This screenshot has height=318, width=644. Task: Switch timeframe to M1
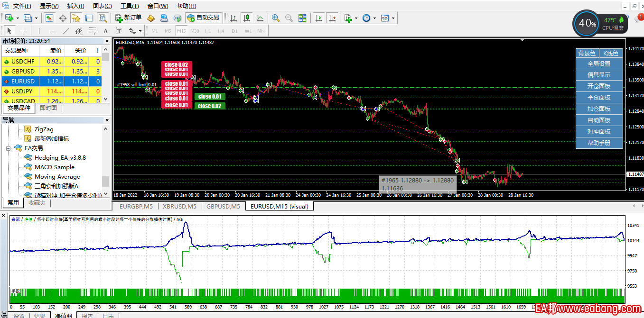[x=155, y=31]
